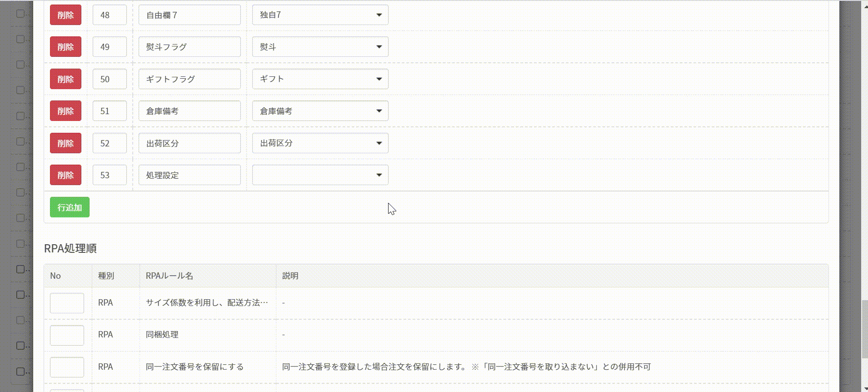Delete row 52 出荷区分
The width and height of the screenshot is (868, 392).
[65, 143]
